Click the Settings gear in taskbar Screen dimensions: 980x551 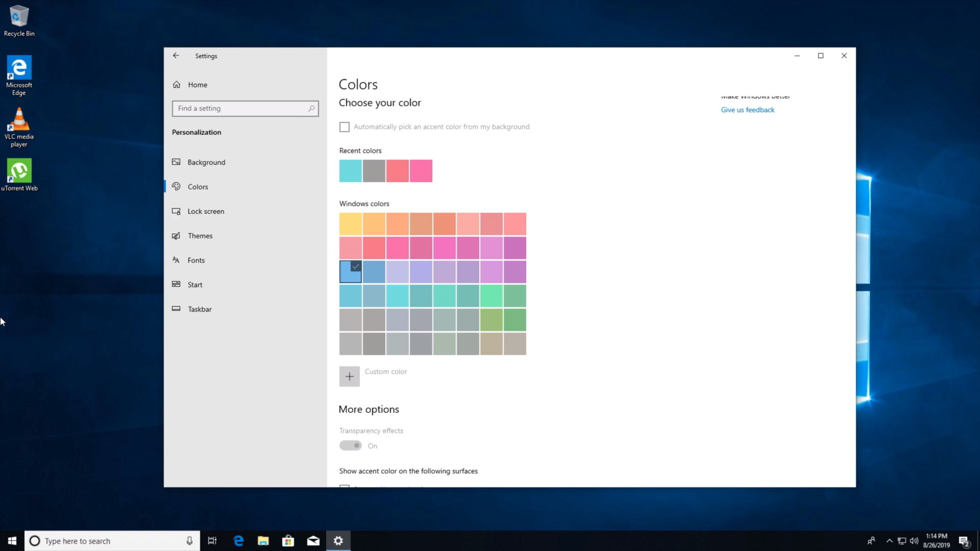[x=338, y=540]
